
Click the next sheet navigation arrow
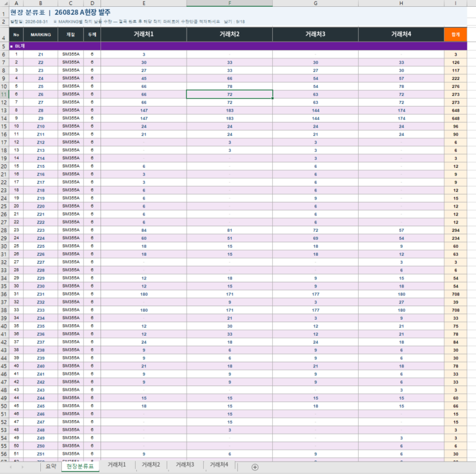coord(22,467)
